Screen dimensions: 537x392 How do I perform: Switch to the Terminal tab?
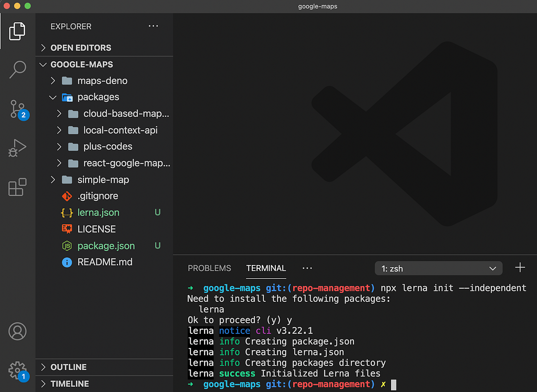(x=266, y=268)
